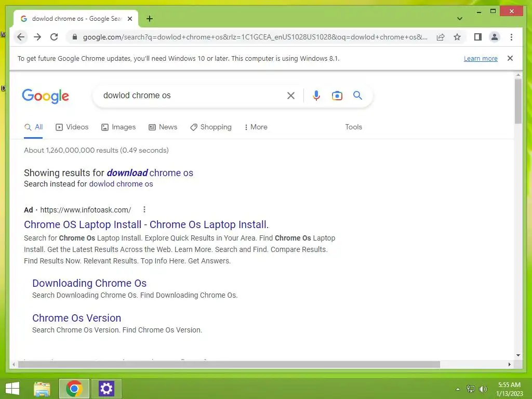Screen dimensions: 532x399
Task: Follow the corrected 'download chrome os' link
Action: (150, 172)
